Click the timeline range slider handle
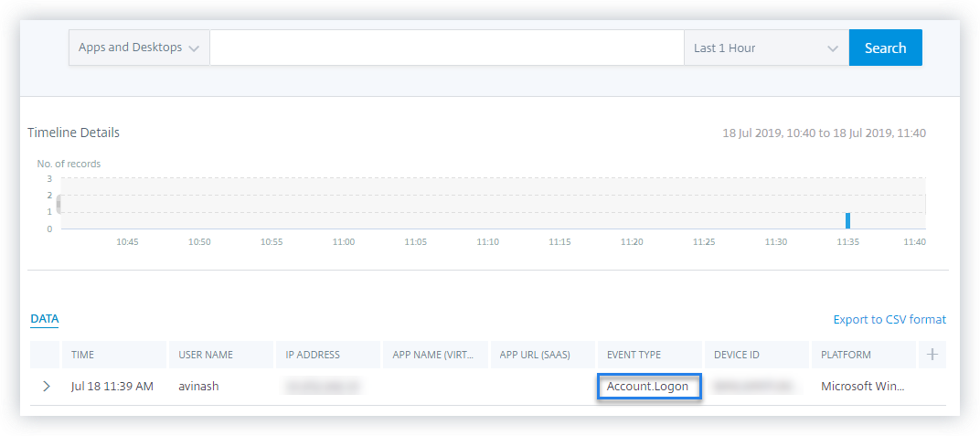Viewport: 980px width, 436px height. pos(59,204)
